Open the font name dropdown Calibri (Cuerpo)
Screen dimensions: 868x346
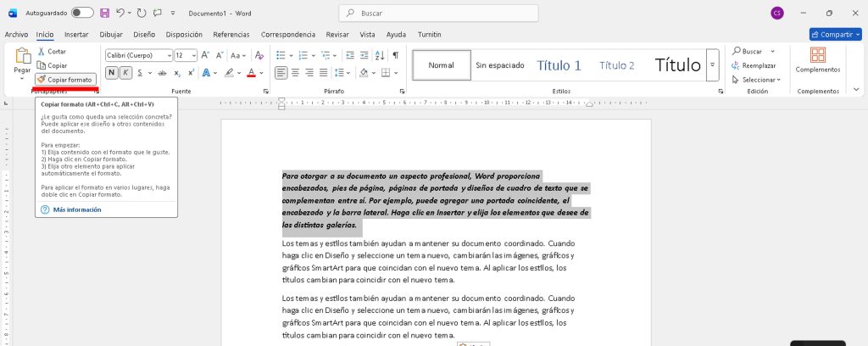pyautogui.click(x=138, y=54)
